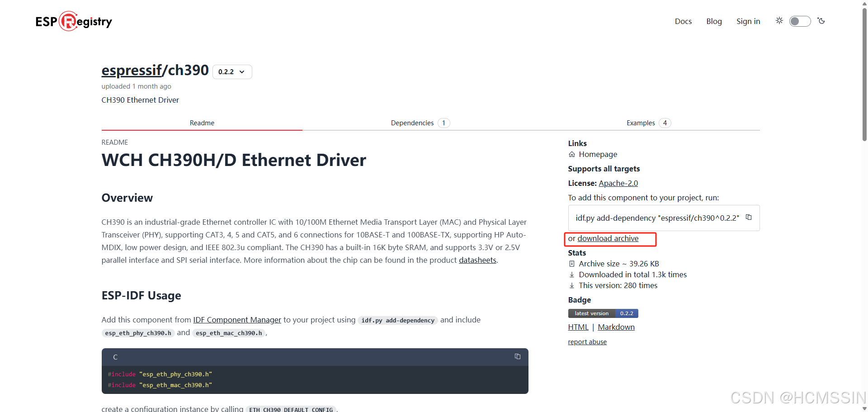This screenshot has width=868, height=412.
Task: Click the Downloaded in total 1.3k times text
Action: coord(632,275)
